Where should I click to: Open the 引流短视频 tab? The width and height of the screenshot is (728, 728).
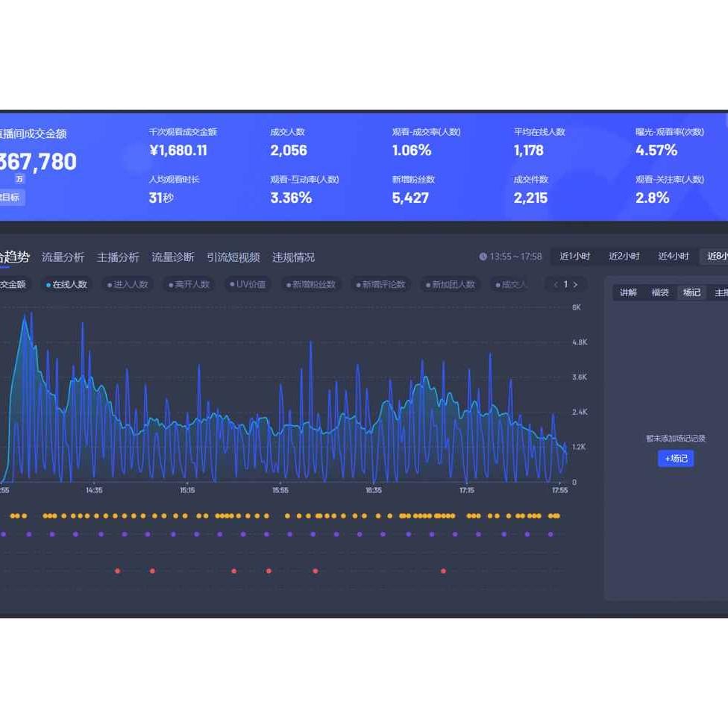[x=233, y=257]
